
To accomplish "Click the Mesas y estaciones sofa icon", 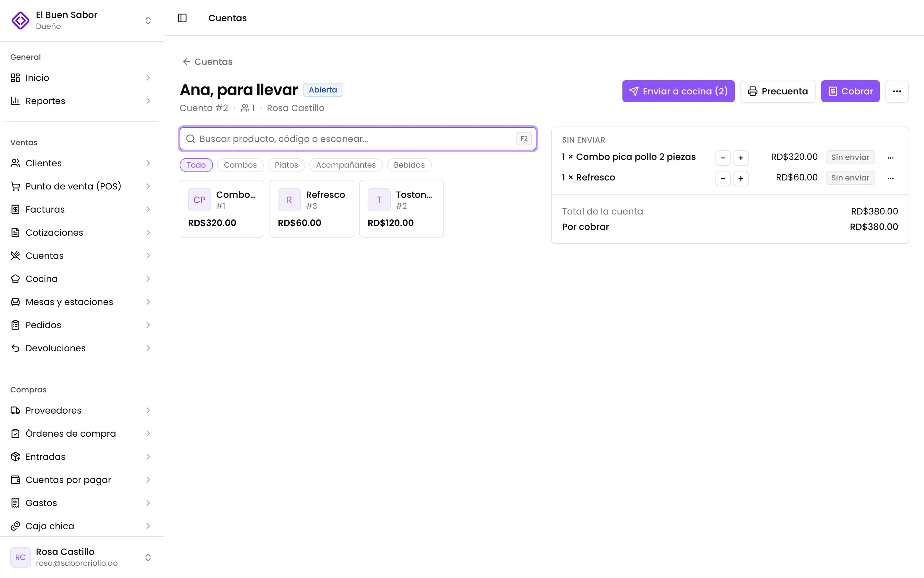I will pos(15,302).
